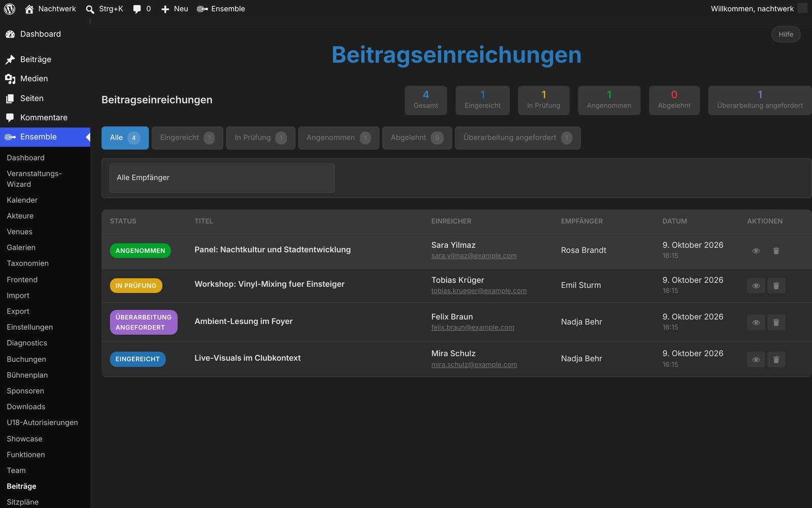
Task: Click tobias.krueger@example.com email link
Action: pos(479,291)
